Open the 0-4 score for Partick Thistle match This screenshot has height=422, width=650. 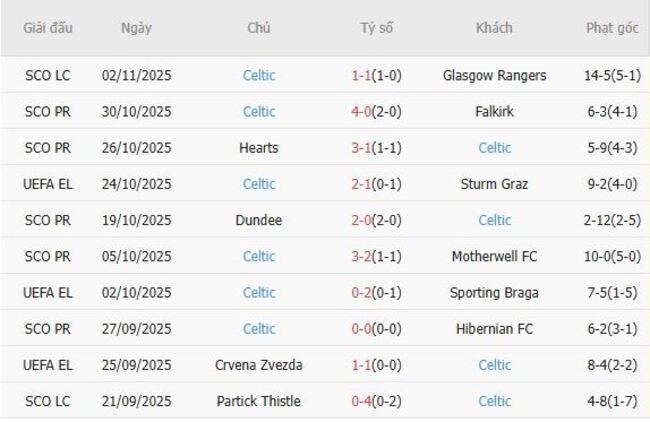[x=362, y=401]
